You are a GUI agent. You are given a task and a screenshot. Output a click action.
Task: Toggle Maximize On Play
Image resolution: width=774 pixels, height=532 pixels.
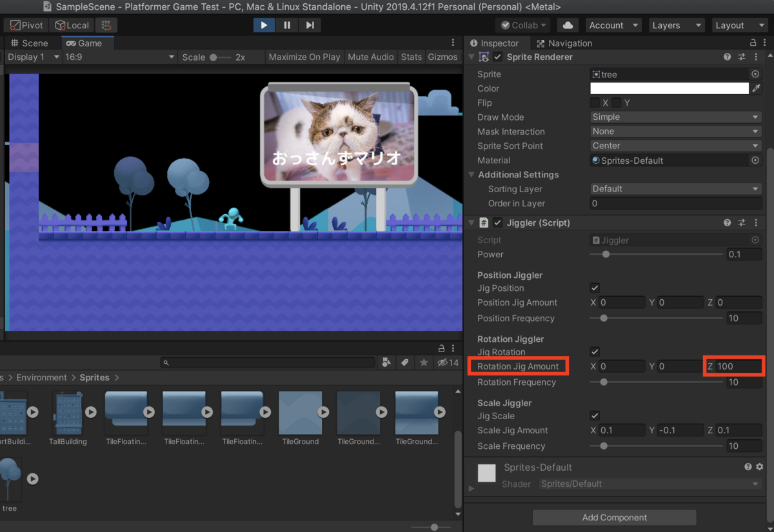304,57
